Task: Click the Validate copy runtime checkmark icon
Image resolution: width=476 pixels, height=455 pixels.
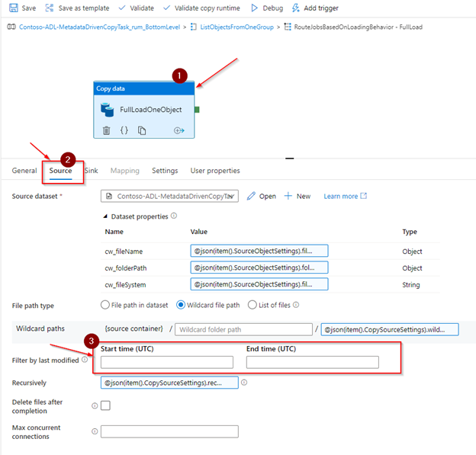Action: point(166,8)
